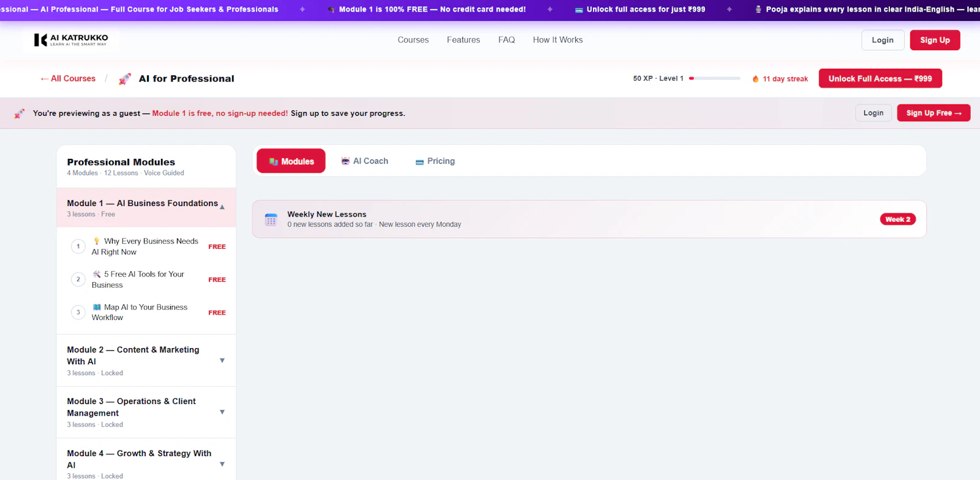The height and width of the screenshot is (480, 980).
Task: Click the credit card icon in top ticker
Action: (579, 10)
